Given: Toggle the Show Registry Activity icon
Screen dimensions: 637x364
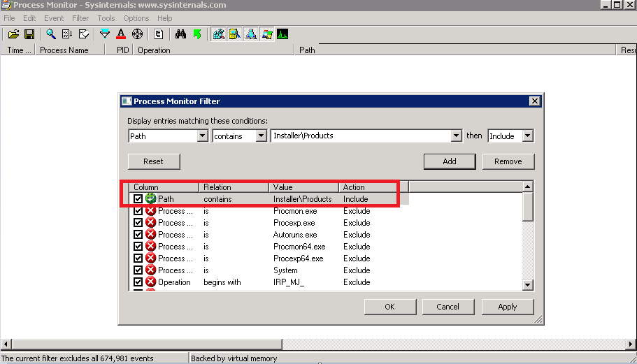Looking at the screenshot, I should tap(218, 34).
